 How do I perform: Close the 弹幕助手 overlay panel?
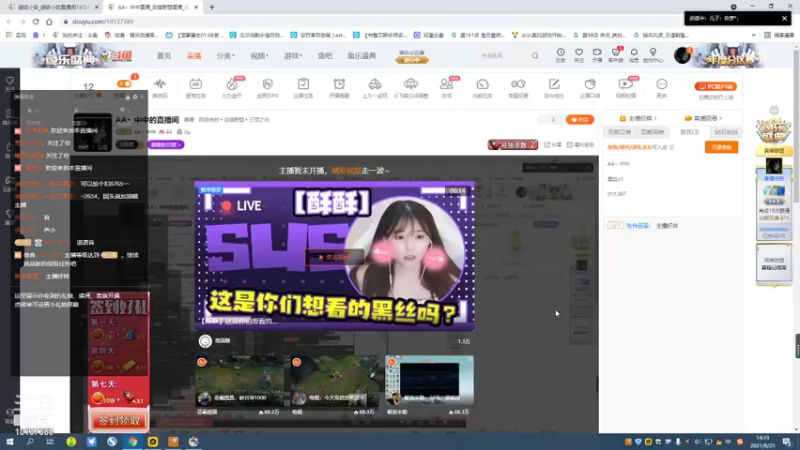coord(142,96)
